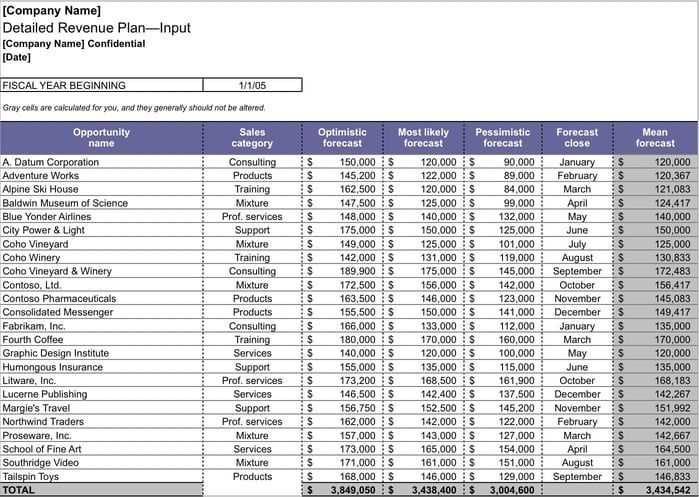Select the Mean forecast column header

[x=655, y=137]
